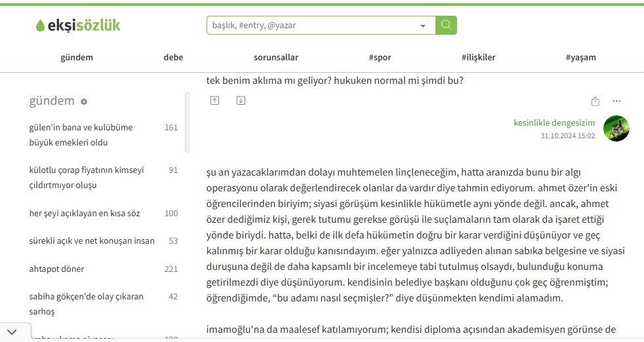Share the entry using the share icon

tap(595, 102)
